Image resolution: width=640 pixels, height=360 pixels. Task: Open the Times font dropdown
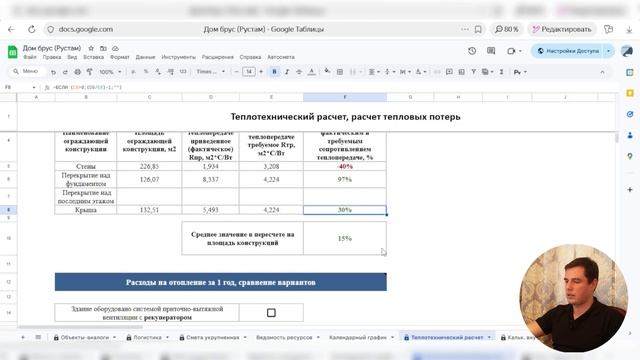pos(211,72)
